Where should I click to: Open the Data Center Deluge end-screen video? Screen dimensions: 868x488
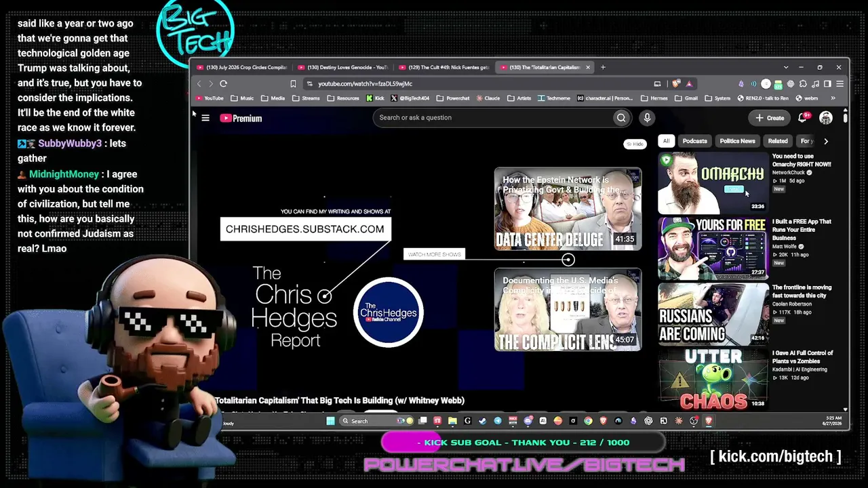[x=568, y=209]
